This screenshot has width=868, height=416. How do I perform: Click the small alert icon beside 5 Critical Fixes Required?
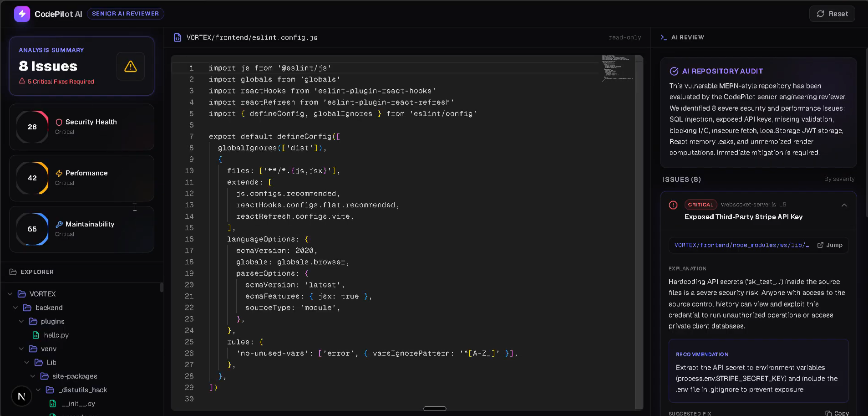click(x=22, y=81)
